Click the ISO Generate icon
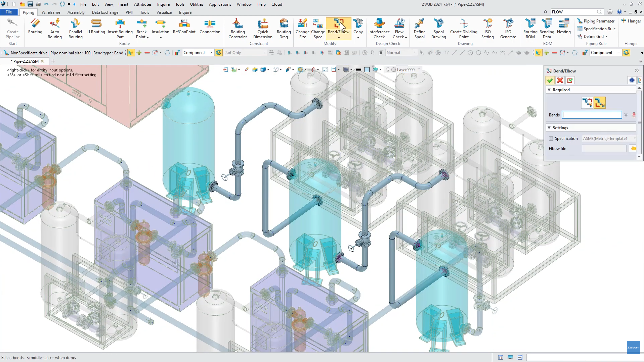 [x=508, y=29]
